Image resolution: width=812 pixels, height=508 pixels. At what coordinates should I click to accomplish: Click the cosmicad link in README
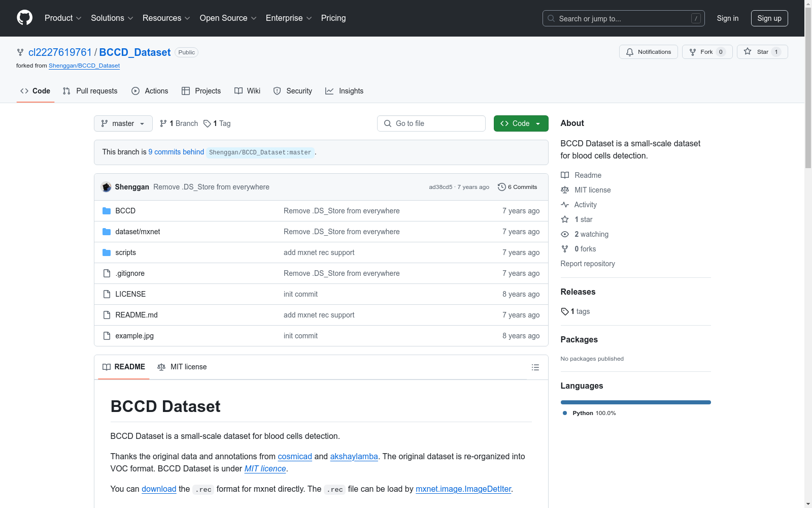point(295,456)
